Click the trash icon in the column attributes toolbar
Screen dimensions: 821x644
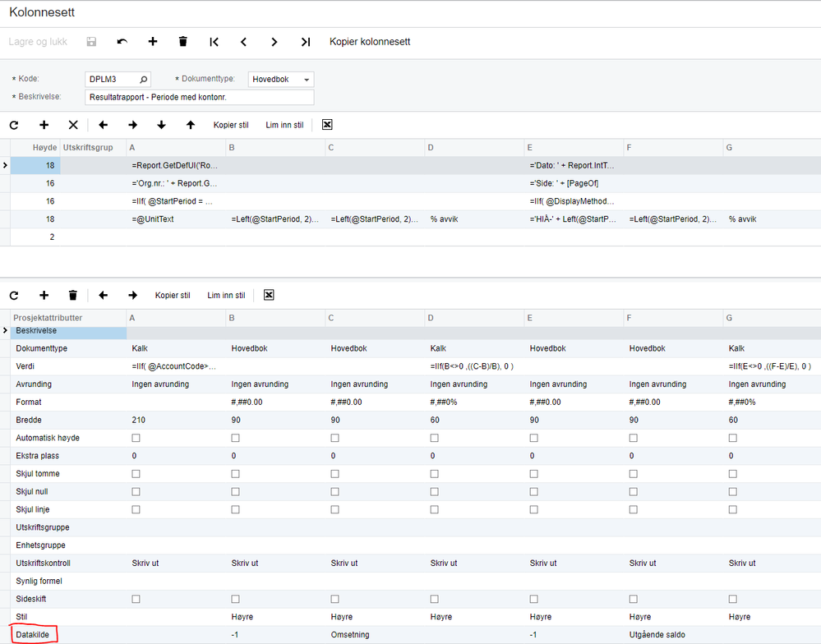click(73, 295)
